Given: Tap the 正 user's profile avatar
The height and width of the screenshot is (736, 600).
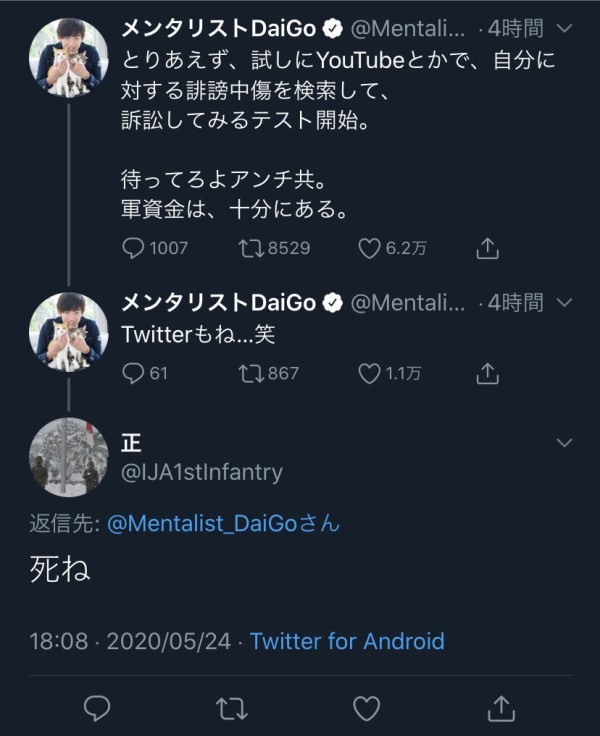Looking at the screenshot, I should coord(69,457).
